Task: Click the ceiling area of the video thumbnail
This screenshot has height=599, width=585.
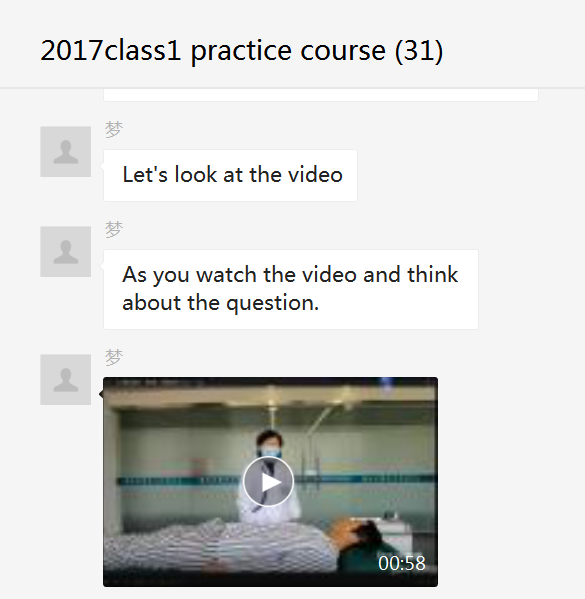Action: [x=270, y=393]
